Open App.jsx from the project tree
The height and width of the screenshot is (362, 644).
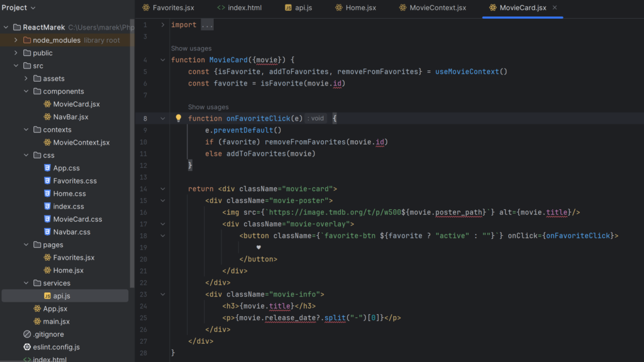(x=55, y=309)
